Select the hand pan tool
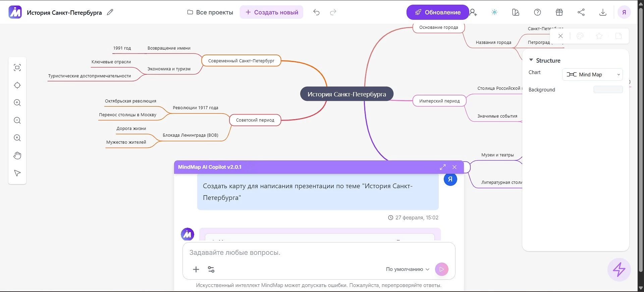This screenshot has height=292, width=644. tap(17, 155)
